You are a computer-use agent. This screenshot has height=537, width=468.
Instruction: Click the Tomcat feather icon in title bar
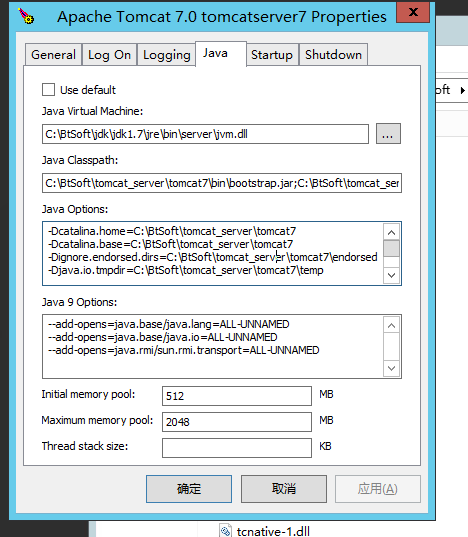(26, 16)
